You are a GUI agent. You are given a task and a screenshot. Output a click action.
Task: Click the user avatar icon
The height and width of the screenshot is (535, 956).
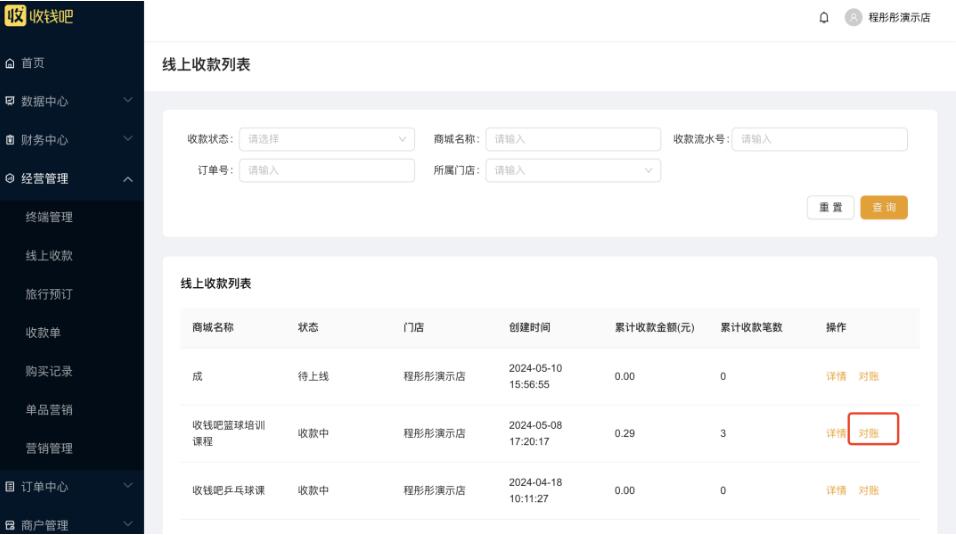tap(853, 18)
